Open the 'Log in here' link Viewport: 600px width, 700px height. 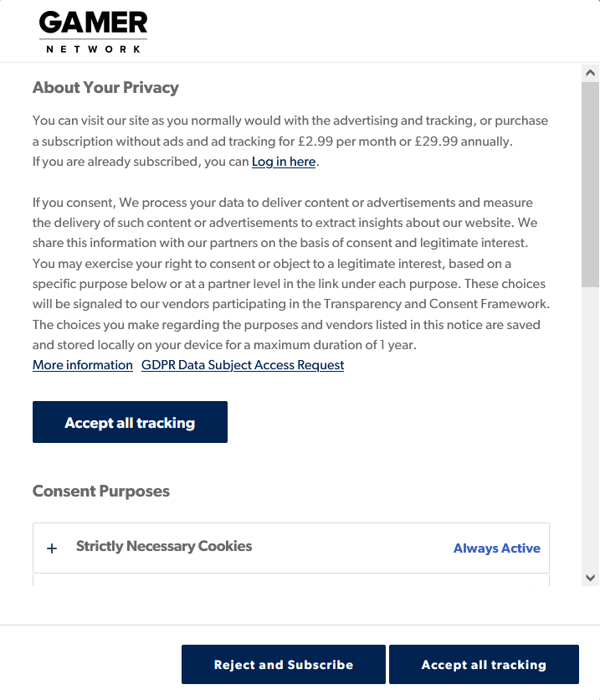click(x=284, y=162)
